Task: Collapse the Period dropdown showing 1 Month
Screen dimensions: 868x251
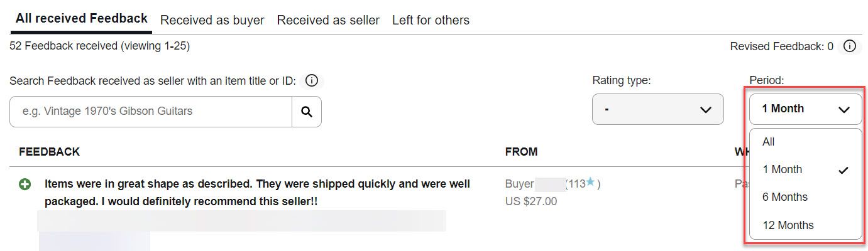Action: (x=806, y=109)
